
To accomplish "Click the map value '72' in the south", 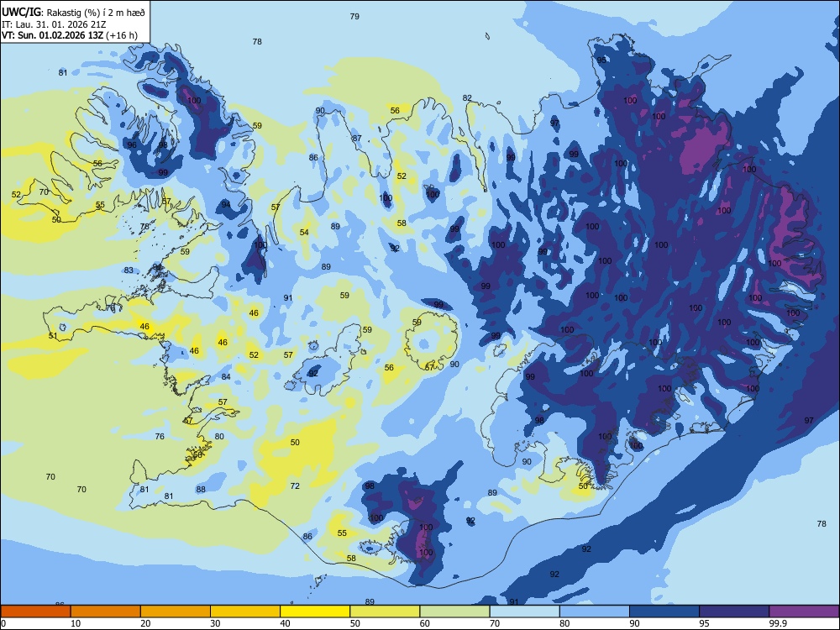I will (x=295, y=486).
